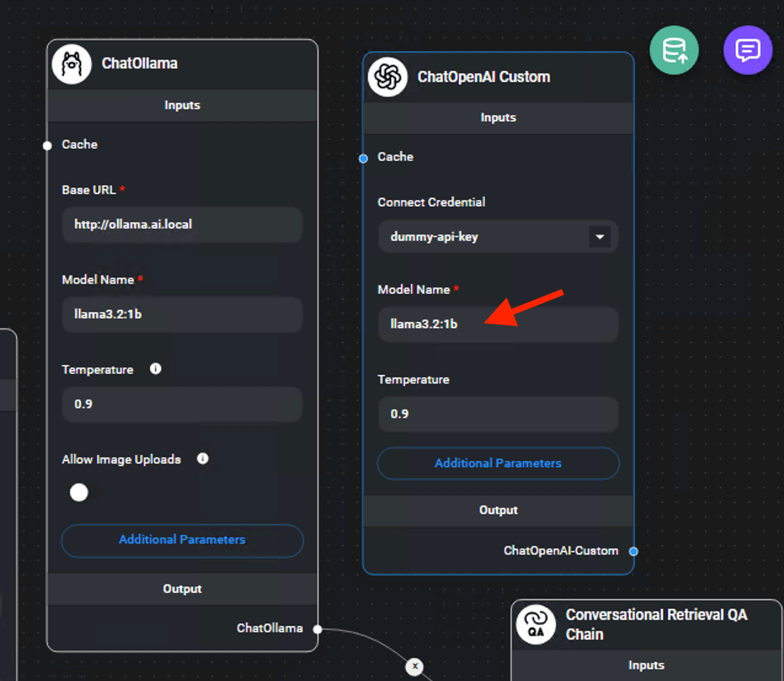
Task: Click the ChatOpenAI-Custom output connector dot
Action: 633,552
